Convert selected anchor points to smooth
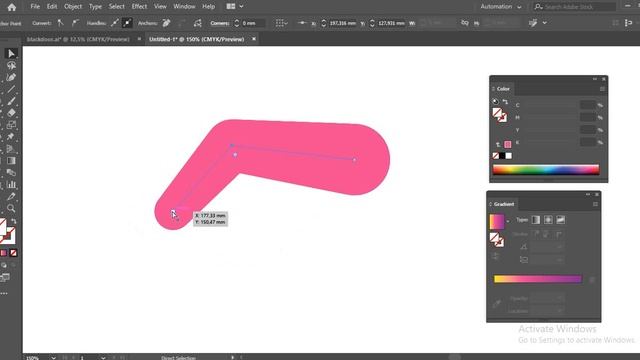The height and width of the screenshot is (360, 640). click(x=75, y=23)
